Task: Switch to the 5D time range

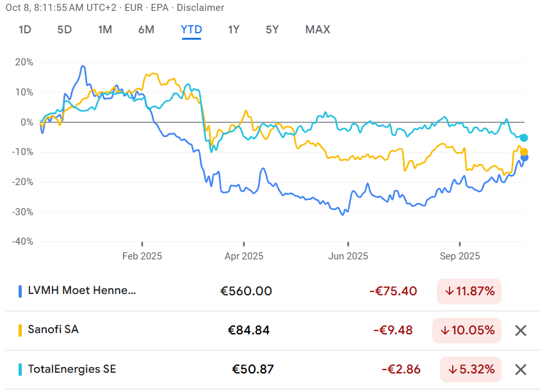Action: click(x=65, y=29)
